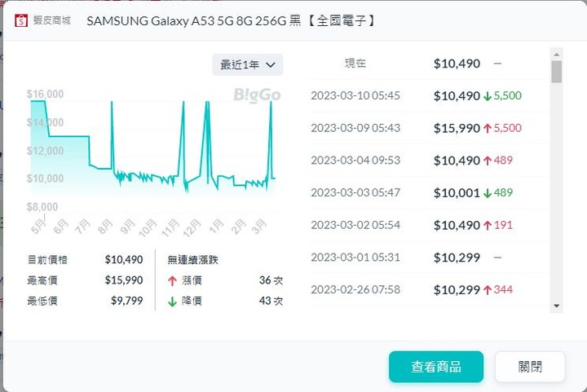
Task: Click the BigGo watermark on chart
Action: pos(257,95)
